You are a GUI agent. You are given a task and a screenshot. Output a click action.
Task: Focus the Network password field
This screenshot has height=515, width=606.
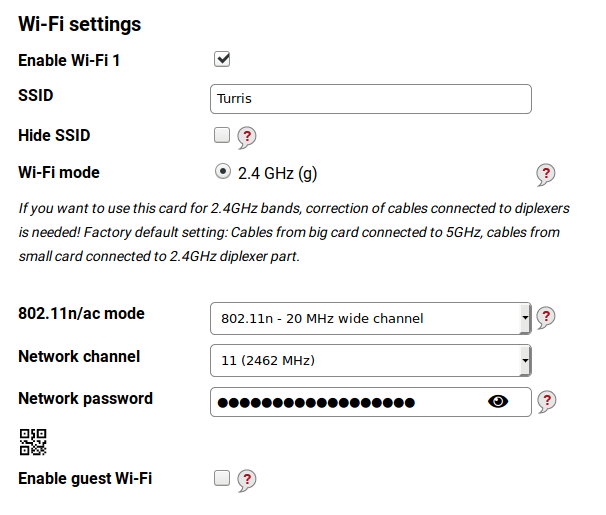pos(371,402)
